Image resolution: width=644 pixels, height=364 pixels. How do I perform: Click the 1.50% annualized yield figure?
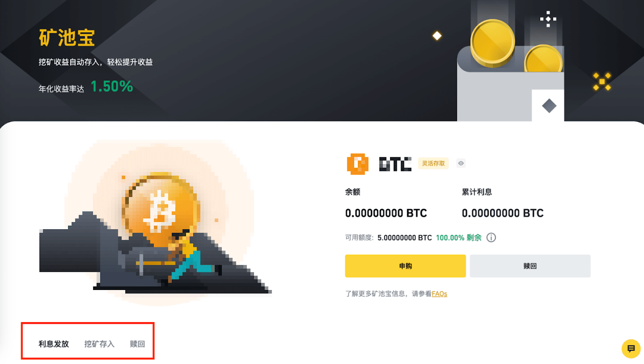click(112, 86)
